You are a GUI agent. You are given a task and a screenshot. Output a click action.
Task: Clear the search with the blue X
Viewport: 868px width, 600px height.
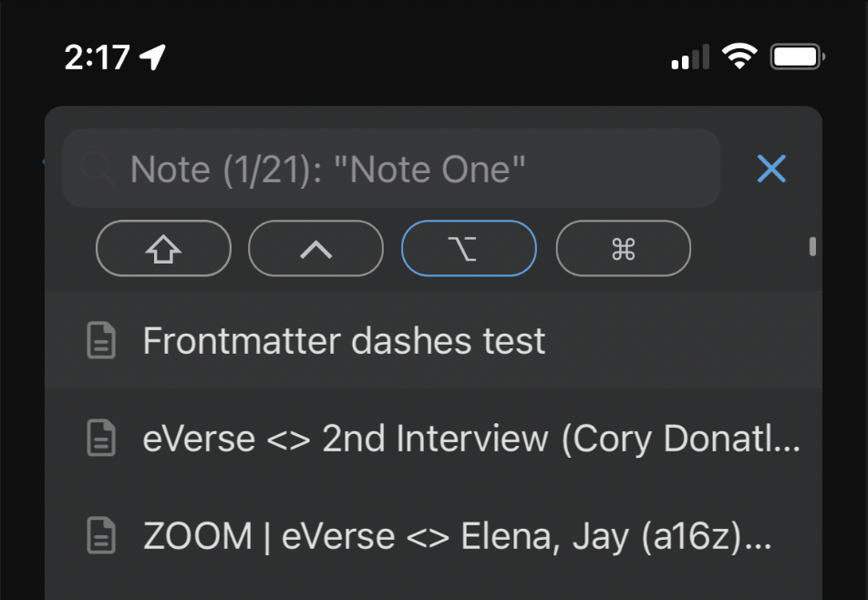click(771, 169)
